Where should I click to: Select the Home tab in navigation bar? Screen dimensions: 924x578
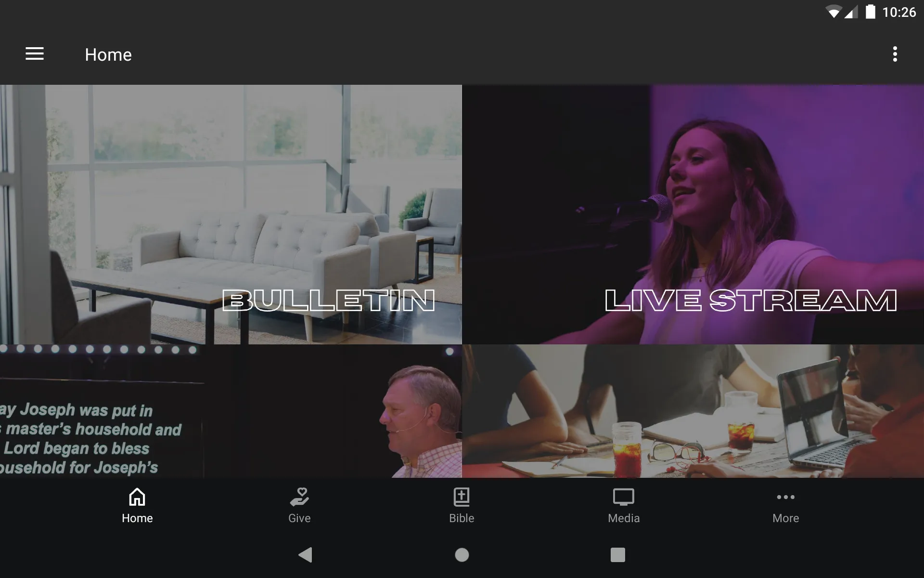pyautogui.click(x=137, y=504)
